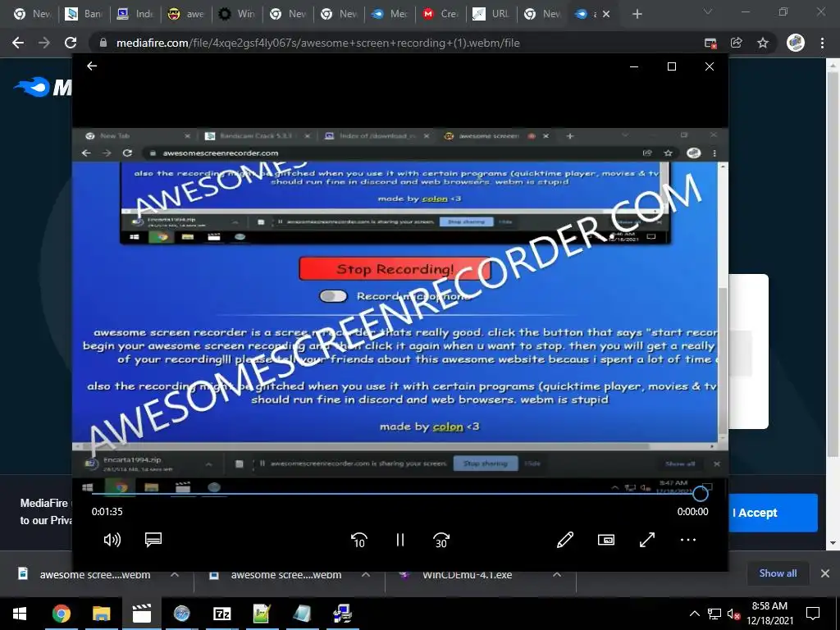Open the notification center

[813, 614]
